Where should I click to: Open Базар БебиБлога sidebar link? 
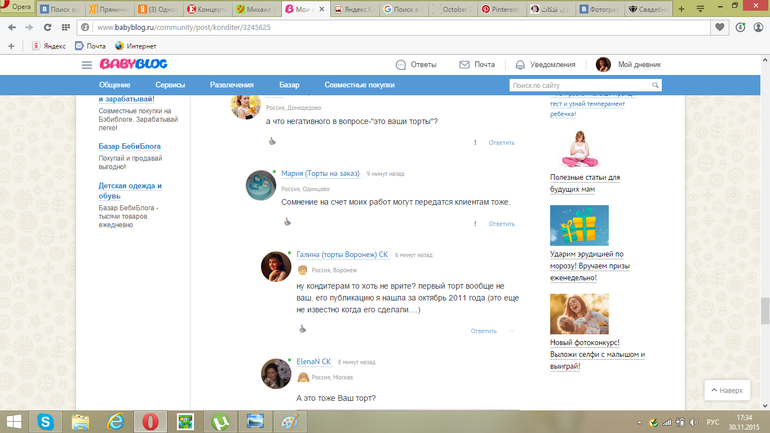(x=129, y=146)
